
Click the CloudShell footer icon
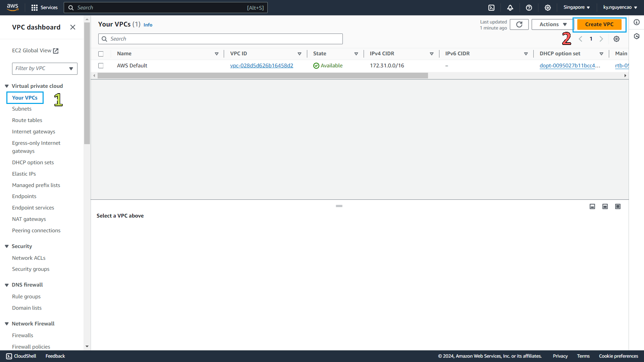point(9,356)
